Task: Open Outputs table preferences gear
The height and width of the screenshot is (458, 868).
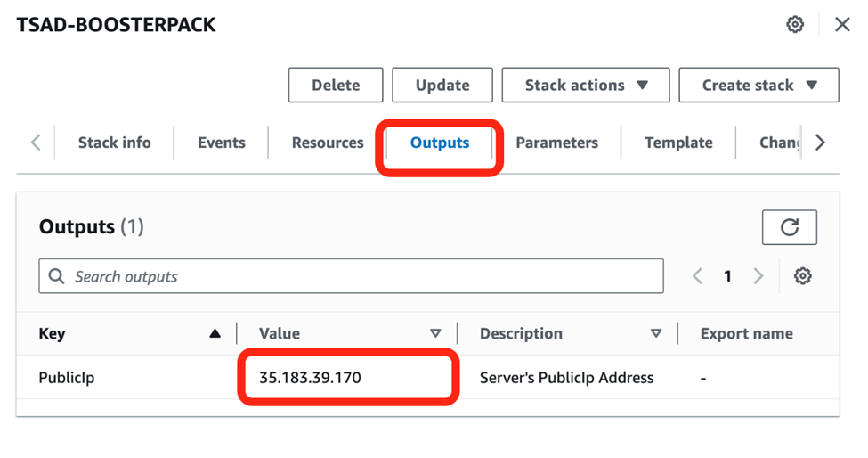Action: [802, 276]
